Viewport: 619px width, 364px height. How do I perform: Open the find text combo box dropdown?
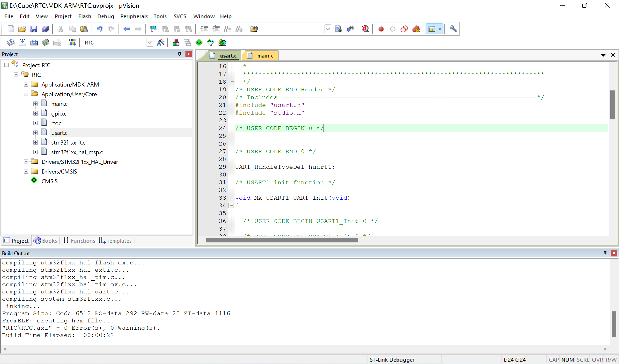[x=328, y=29]
